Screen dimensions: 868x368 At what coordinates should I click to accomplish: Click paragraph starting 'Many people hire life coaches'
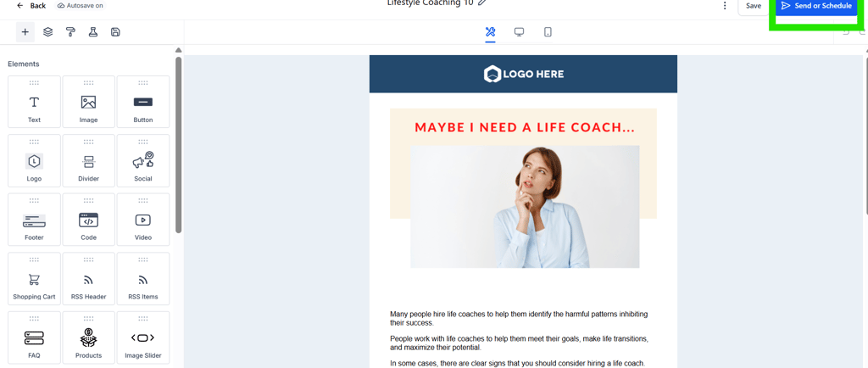point(519,318)
